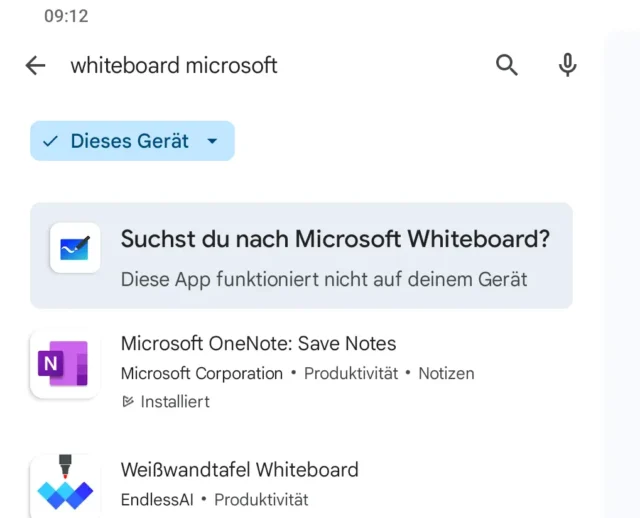Open Weißwandtafel Whiteboard listing title
Image resolution: width=640 pixels, height=518 pixels.
click(239, 470)
